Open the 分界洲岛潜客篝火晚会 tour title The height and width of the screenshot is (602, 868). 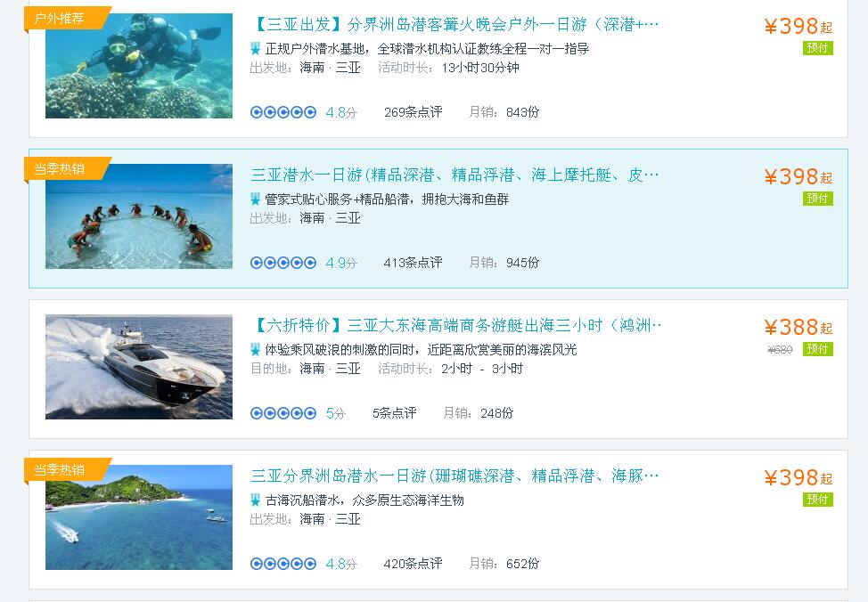(x=455, y=24)
